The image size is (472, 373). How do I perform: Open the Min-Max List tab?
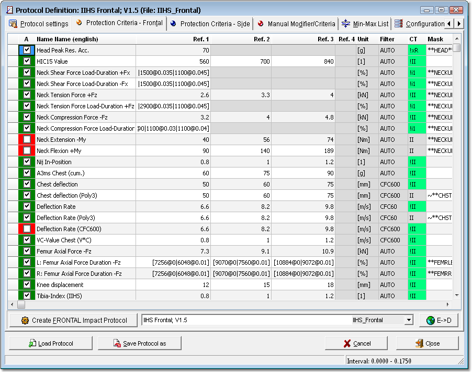click(365, 24)
